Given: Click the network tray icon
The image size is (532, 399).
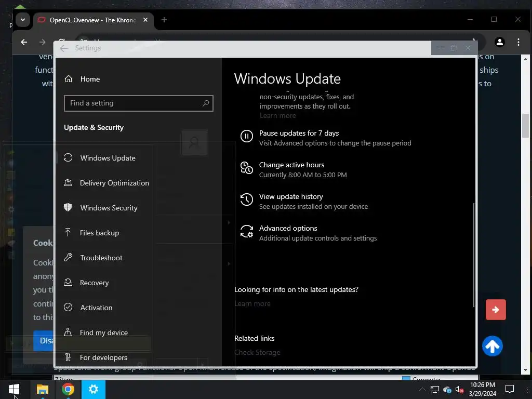Looking at the screenshot, I should click(x=435, y=390).
